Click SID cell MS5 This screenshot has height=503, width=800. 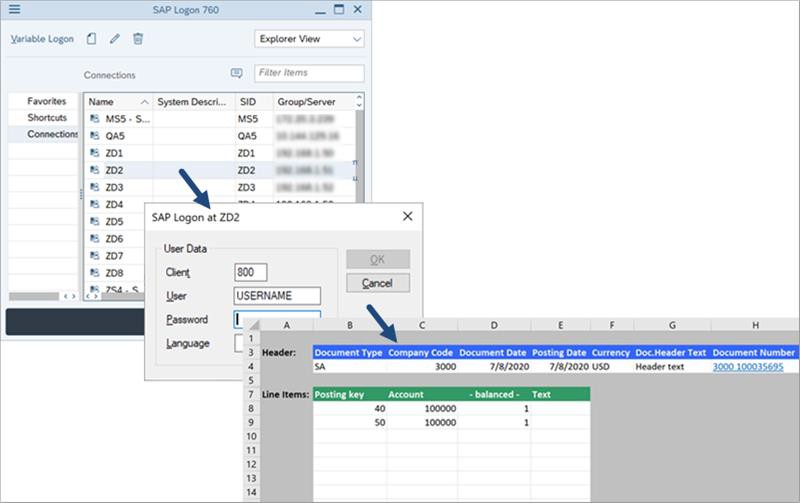click(247, 119)
